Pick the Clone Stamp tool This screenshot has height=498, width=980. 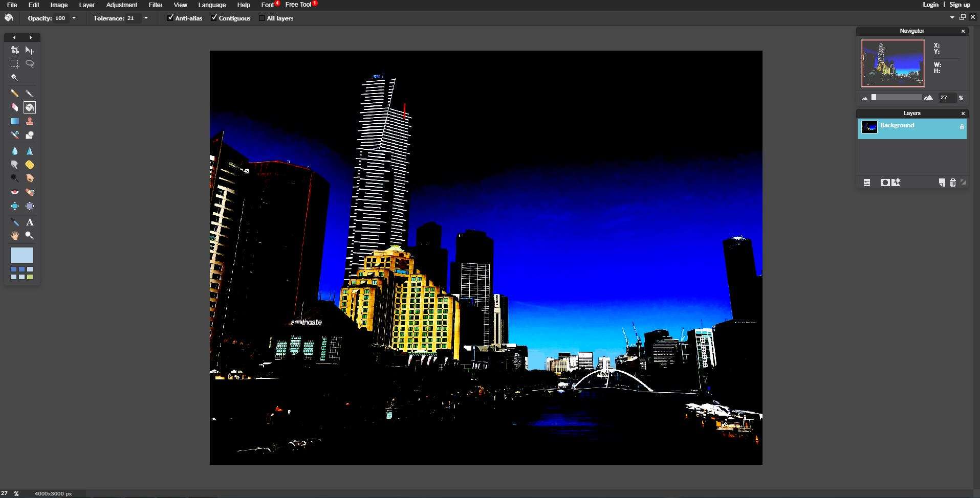coord(30,121)
